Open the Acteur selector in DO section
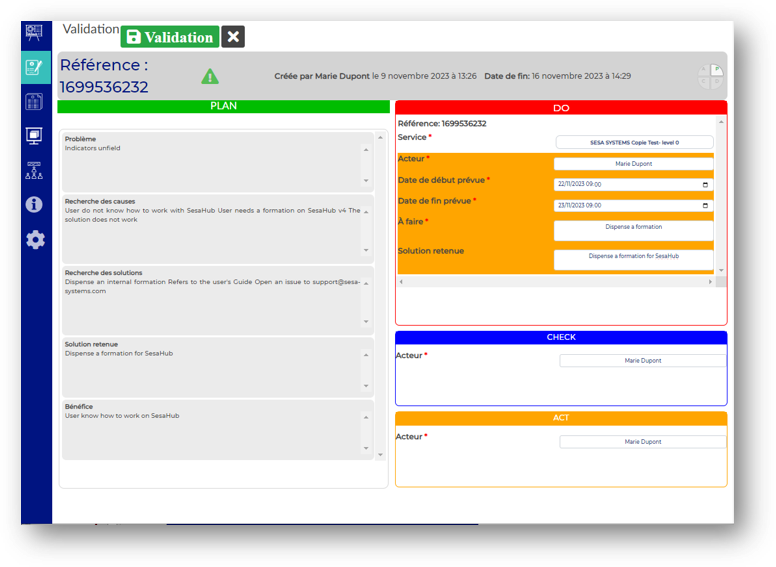The image size is (776, 567). click(x=634, y=163)
